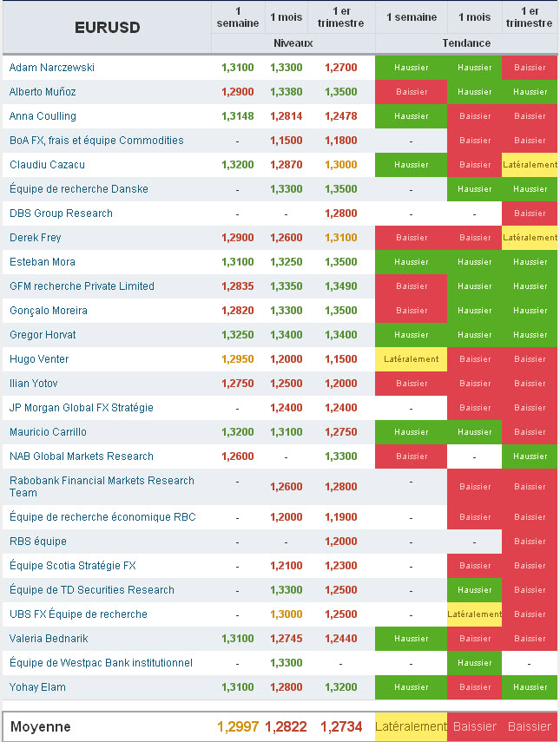Image resolution: width=560 pixels, height=742 pixels.
Task: Select Gonçalo Moreira's 1,2820 value
Action: (238, 311)
